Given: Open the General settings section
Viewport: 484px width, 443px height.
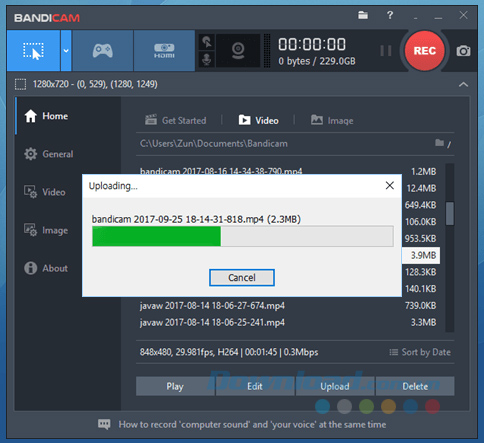Looking at the screenshot, I should [49, 154].
